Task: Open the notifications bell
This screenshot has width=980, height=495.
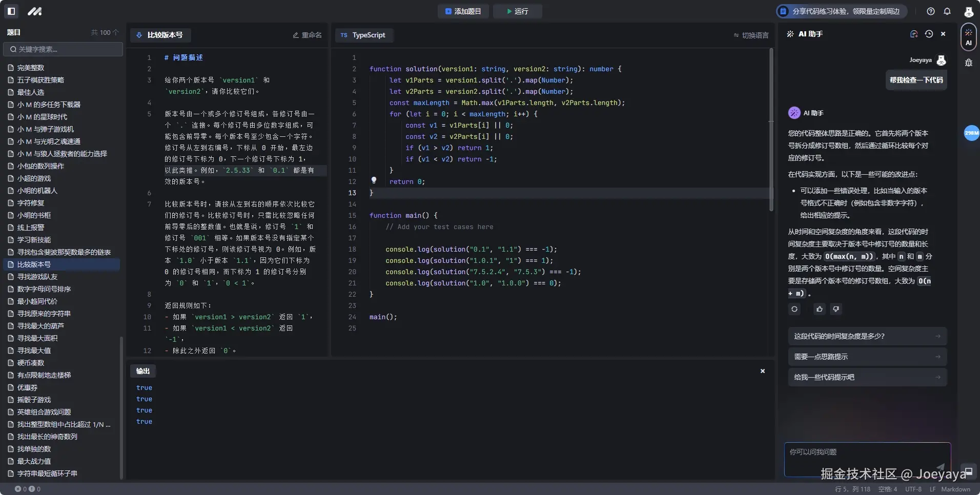Action: click(947, 11)
